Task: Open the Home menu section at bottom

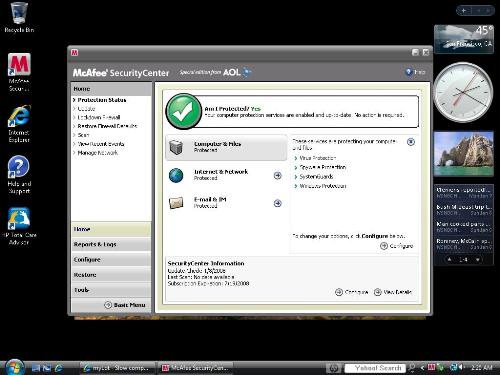Action: pyautogui.click(x=111, y=229)
